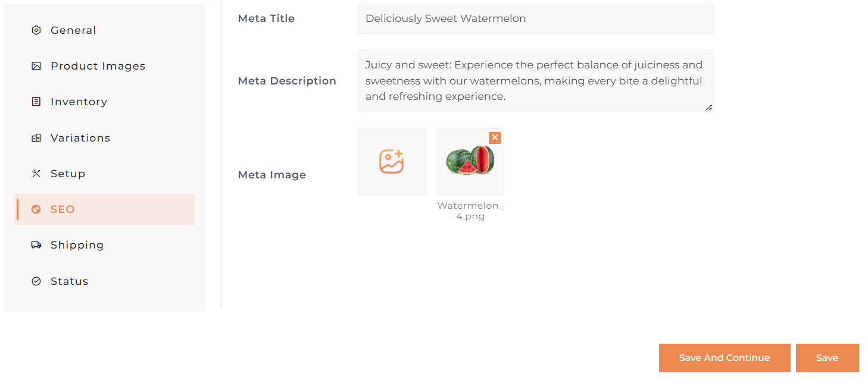Screen dimensions: 868x380
Task: Click the Variations icon in sidebar
Action: click(x=36, y=138)
